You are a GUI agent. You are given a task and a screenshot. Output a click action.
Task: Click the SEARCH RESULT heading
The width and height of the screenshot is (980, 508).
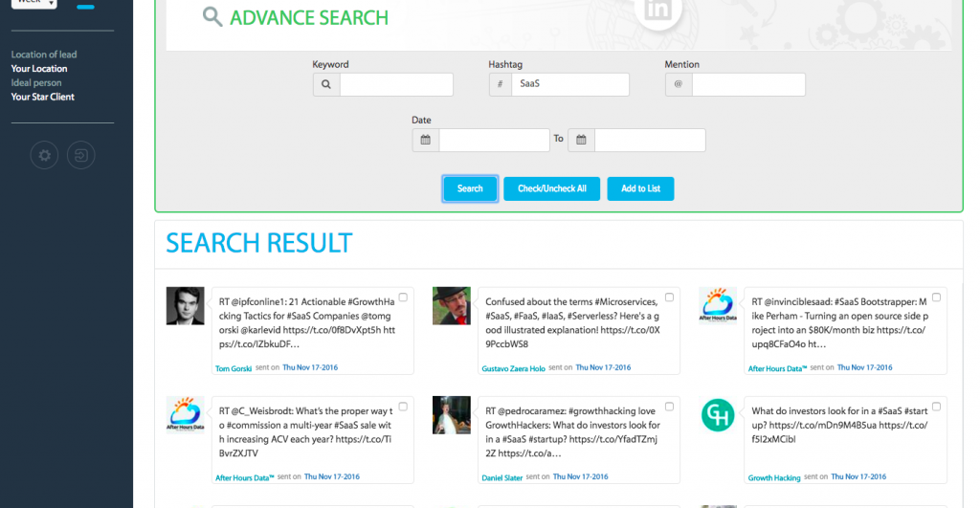pyautogui.click(x=258, y=243)
